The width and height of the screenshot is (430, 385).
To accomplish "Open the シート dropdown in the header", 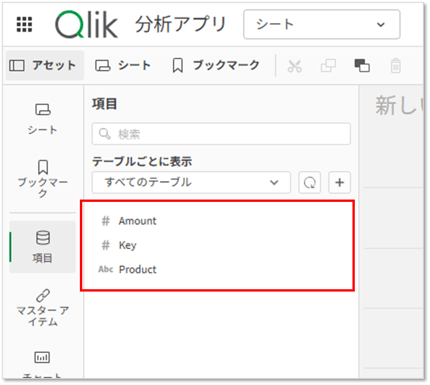I will tap(322, 24).
